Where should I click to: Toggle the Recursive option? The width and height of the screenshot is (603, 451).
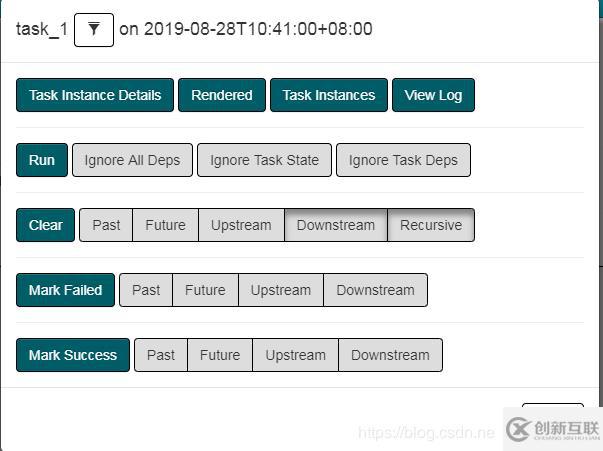tap(431, 225)
